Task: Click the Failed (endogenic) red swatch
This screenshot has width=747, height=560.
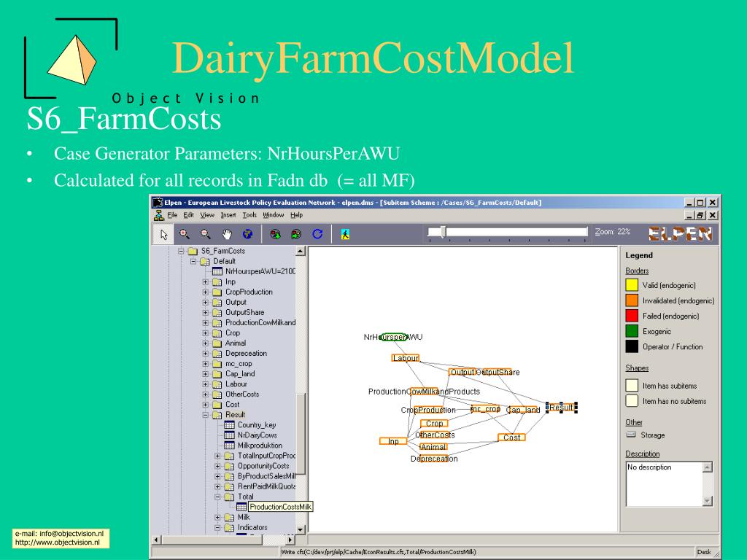Action: point(632,316)
